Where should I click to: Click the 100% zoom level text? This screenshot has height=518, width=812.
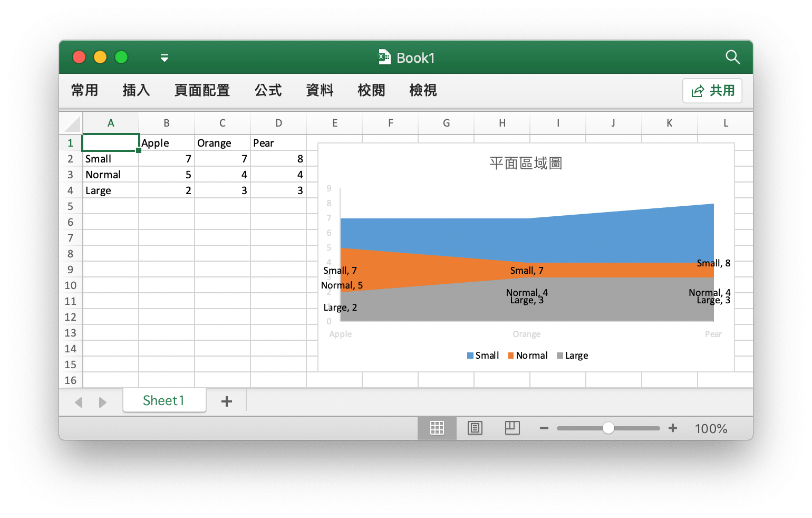pos(711,429)
